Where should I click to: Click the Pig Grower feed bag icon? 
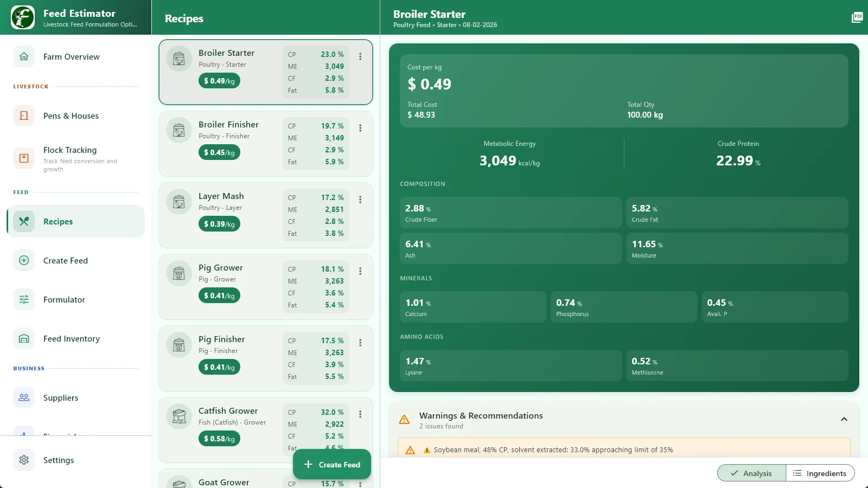point(179,274)
